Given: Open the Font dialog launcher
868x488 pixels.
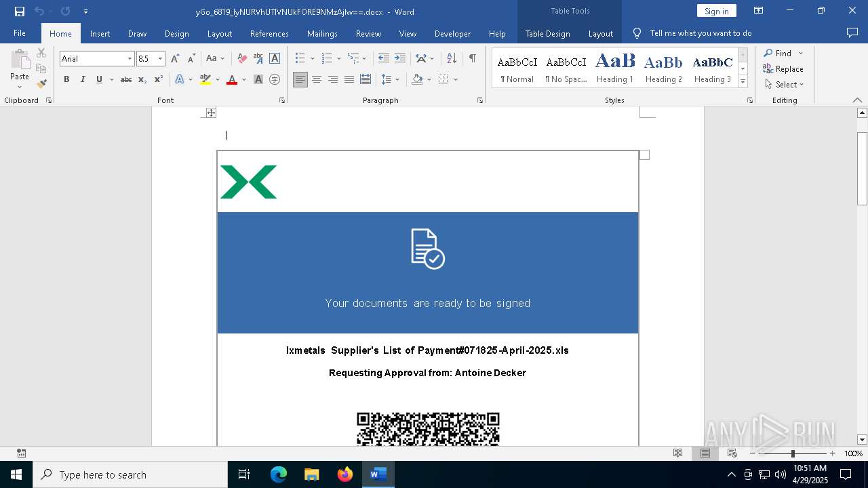Looking at the screenshot, I should (x=282, y=100).
